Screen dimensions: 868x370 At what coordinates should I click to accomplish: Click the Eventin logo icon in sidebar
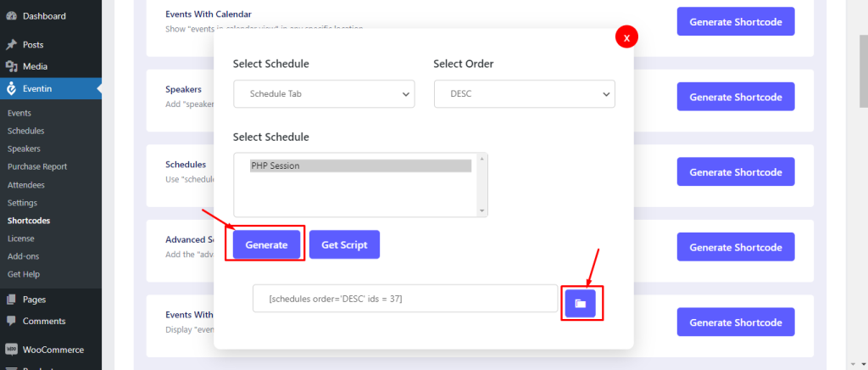11,88
